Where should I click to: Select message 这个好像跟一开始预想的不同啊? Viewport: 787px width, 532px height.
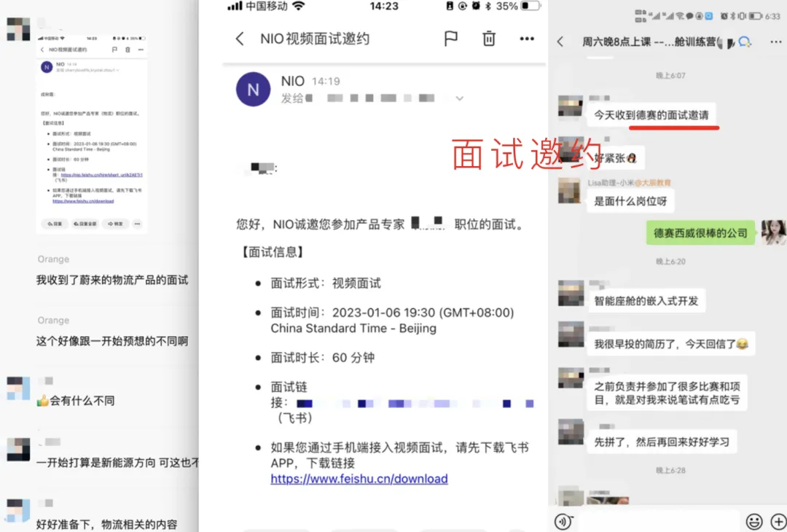(x=112, y=341)
